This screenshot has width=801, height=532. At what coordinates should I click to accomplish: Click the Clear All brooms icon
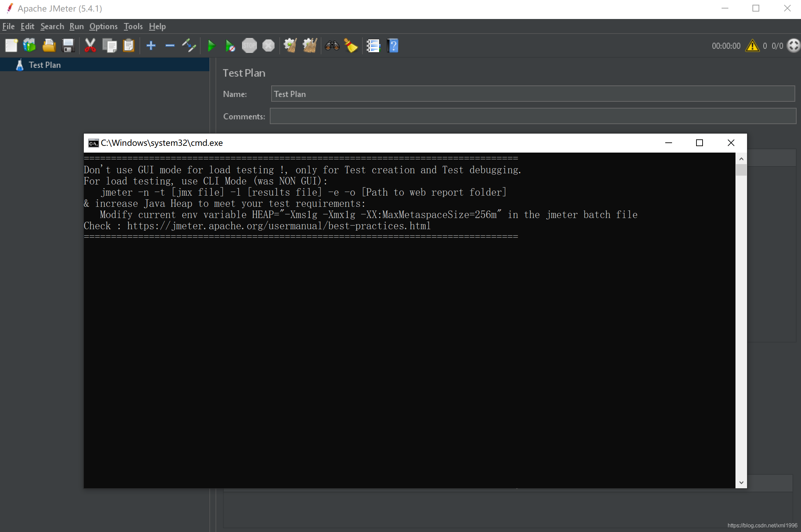click(309, 45)
